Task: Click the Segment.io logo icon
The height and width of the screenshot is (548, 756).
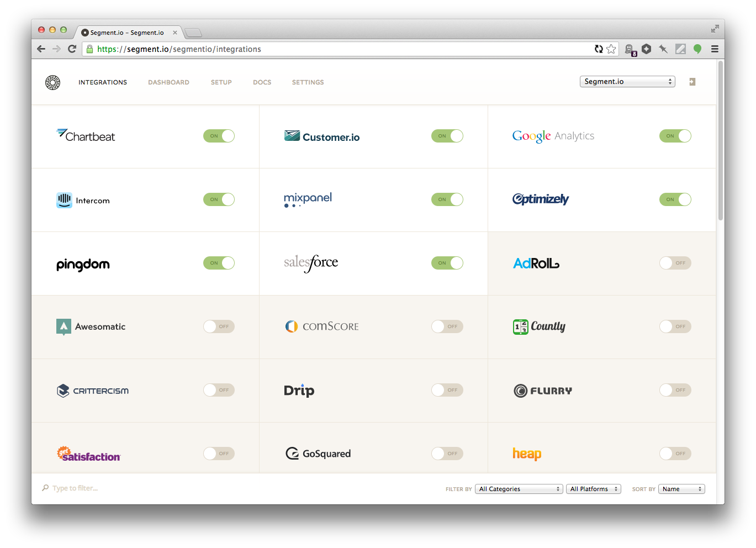Action: point(52,82)
